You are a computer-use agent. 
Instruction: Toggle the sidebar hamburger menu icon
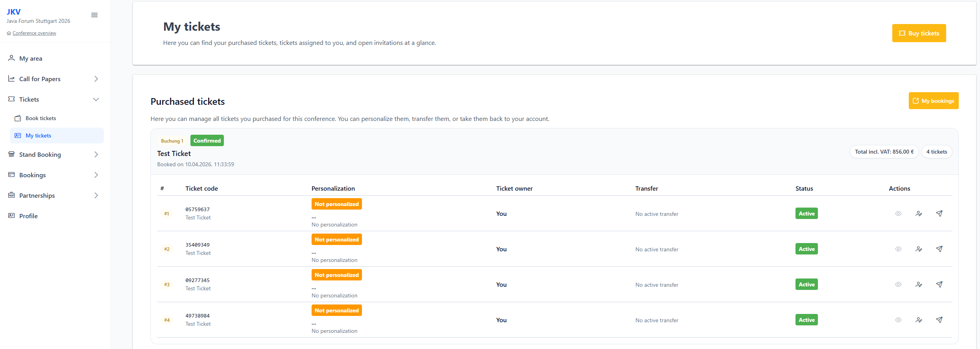point(94,15)
